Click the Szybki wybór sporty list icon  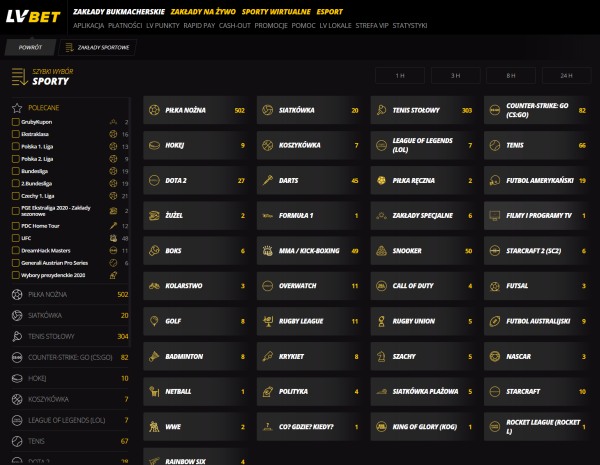pos(19,77)
